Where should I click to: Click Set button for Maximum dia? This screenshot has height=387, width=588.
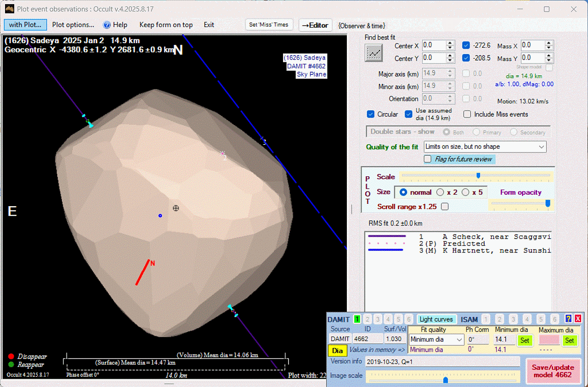(x=569, y=340)
